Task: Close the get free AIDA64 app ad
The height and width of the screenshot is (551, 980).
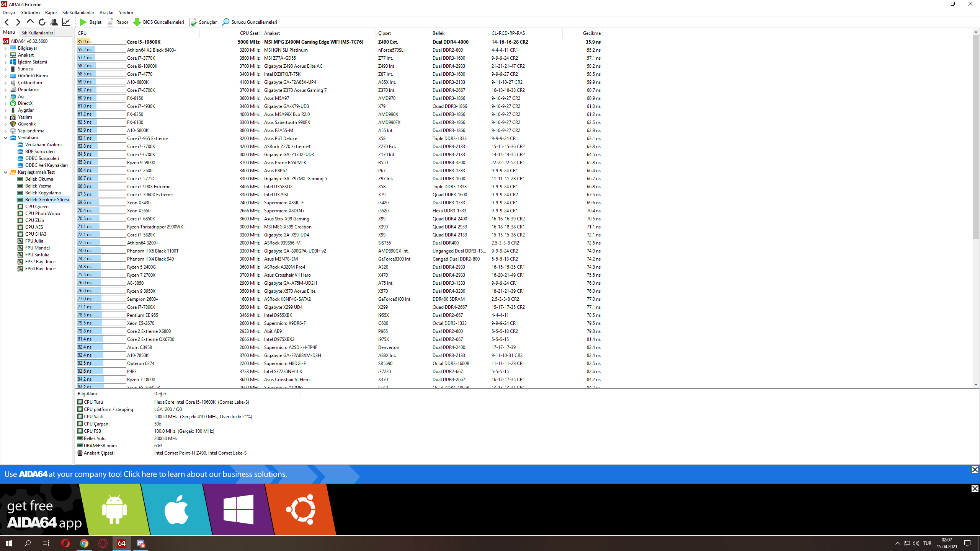Action: click(975, 489)
